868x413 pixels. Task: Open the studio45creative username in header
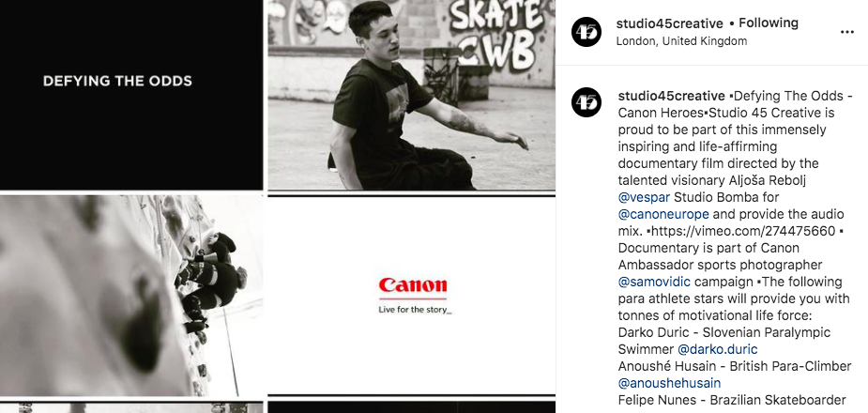(x=669, y=23)
